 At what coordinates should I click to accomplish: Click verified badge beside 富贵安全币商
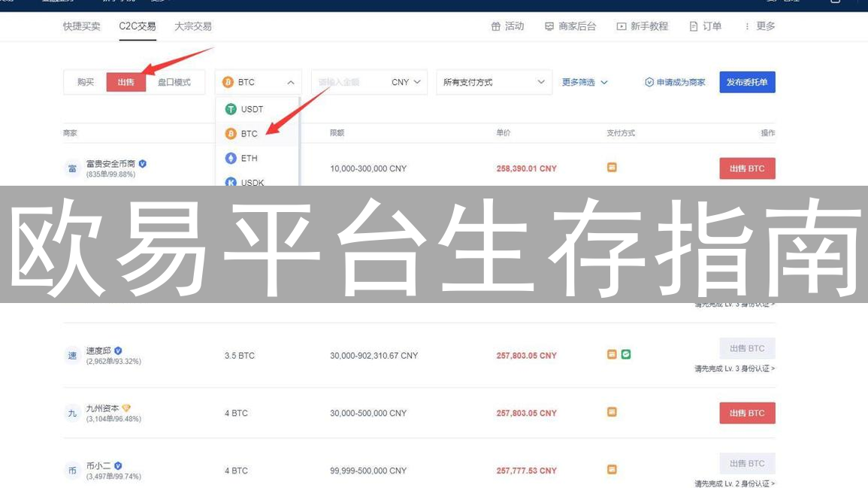pos(143,163)
